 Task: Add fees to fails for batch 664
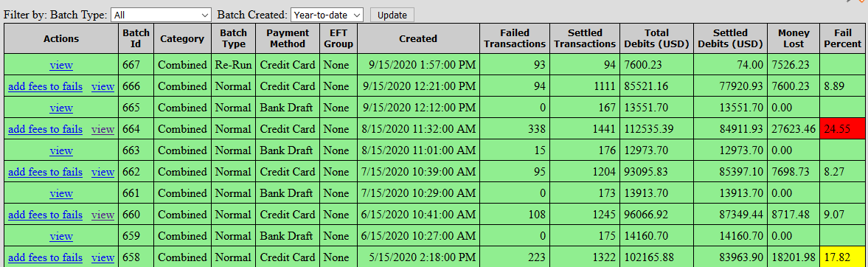46,129
